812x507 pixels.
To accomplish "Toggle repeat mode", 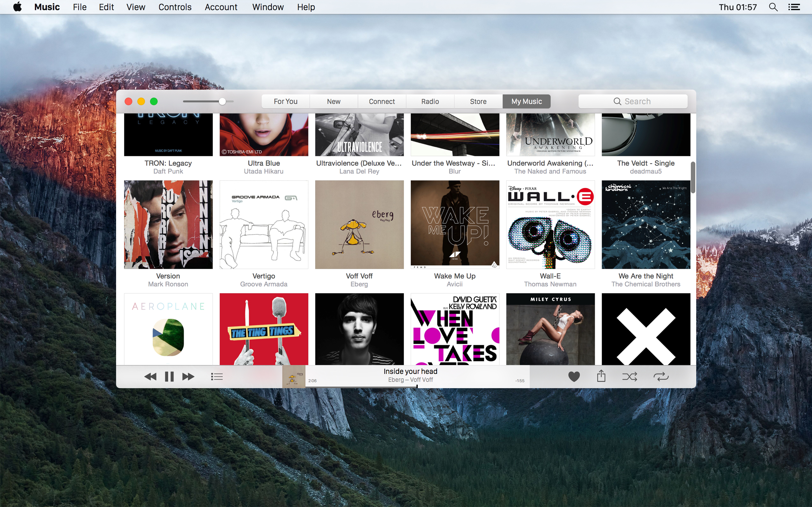I will tap(661, 376).
